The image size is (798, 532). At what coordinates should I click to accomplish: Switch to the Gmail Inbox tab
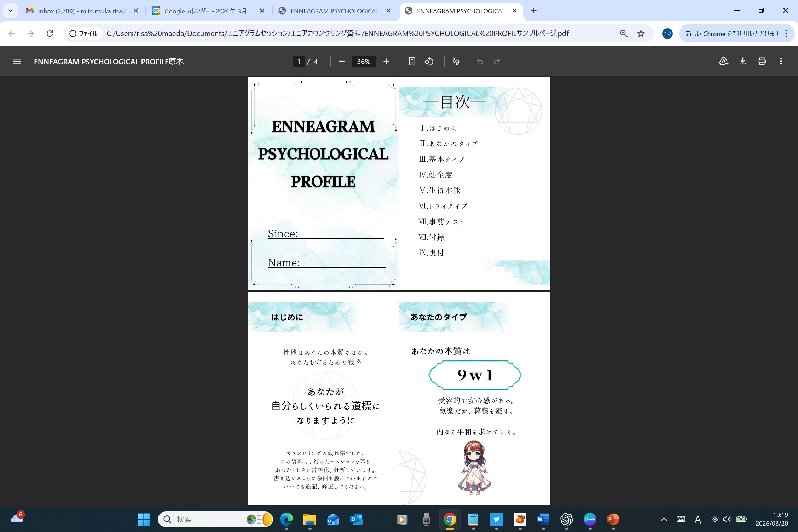tap(81, 11)
